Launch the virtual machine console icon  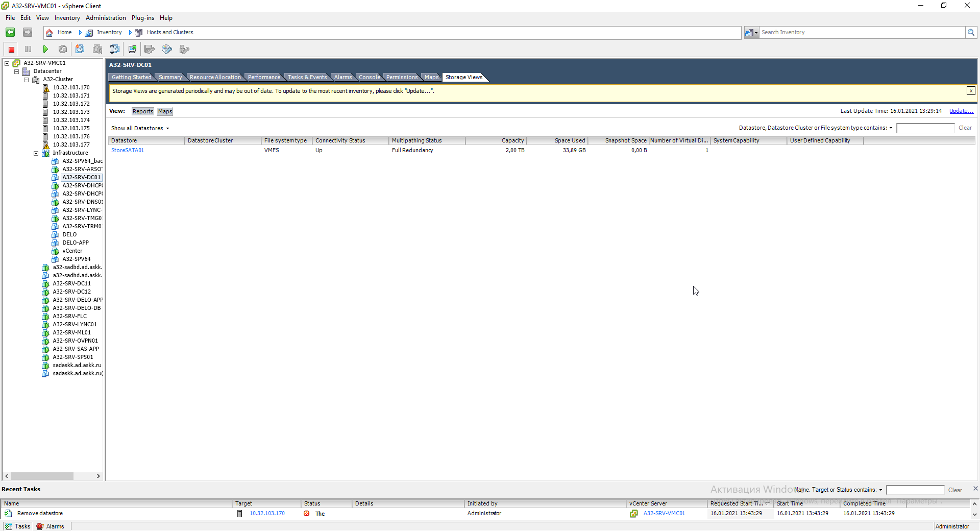pos(132,50)
